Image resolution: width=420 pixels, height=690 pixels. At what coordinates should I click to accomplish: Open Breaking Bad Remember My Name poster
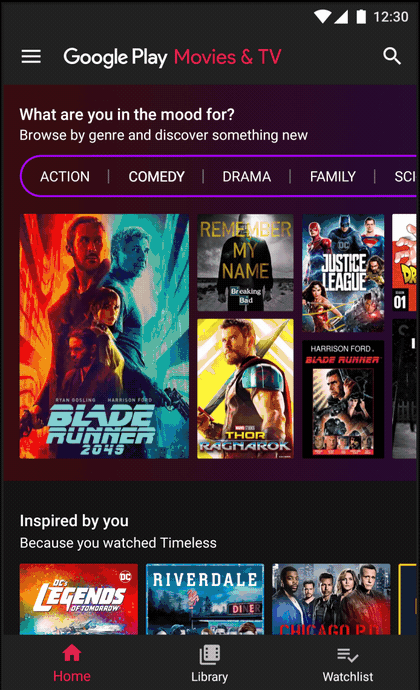[x=245, y=263]
